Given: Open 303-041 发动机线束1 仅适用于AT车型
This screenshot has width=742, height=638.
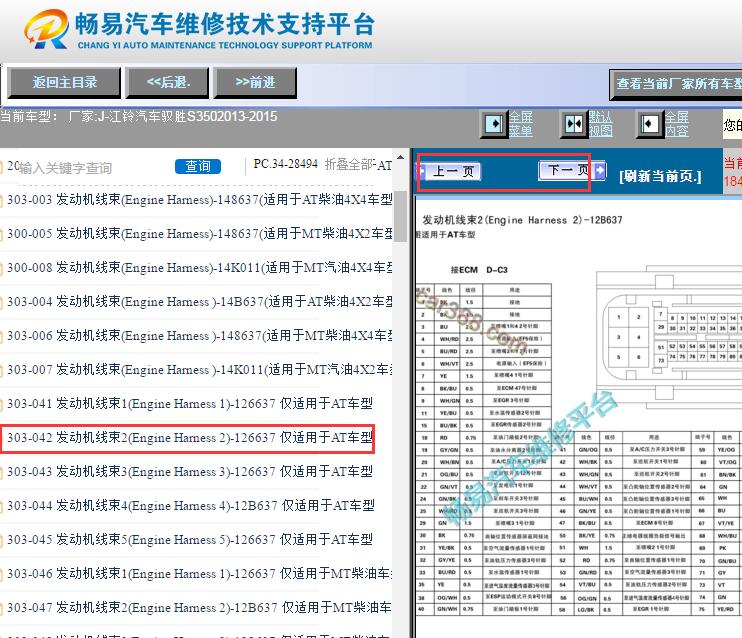Looking at the screenshot, I should (x=189, y=404).
